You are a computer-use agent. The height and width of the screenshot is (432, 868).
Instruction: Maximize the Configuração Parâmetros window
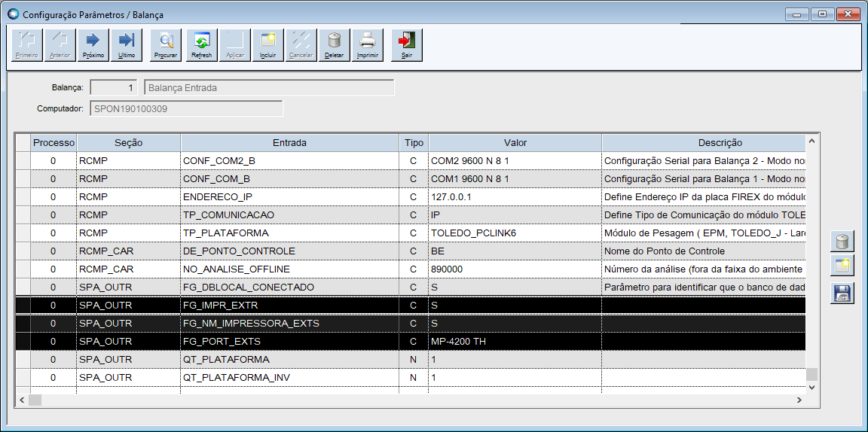tap(822, 14)
